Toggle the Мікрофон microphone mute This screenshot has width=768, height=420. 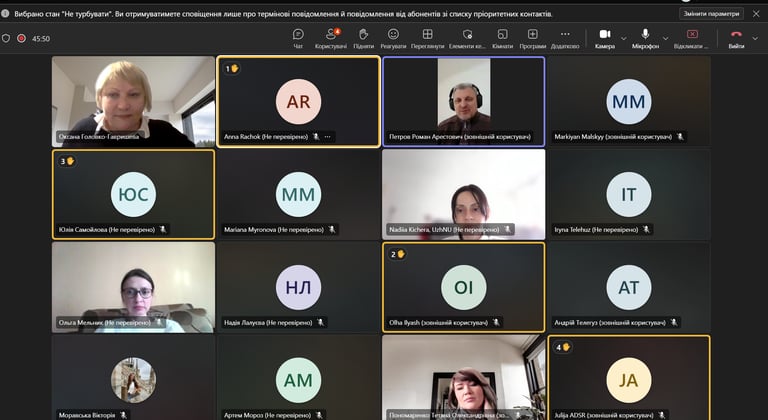(x=645, y=39)
